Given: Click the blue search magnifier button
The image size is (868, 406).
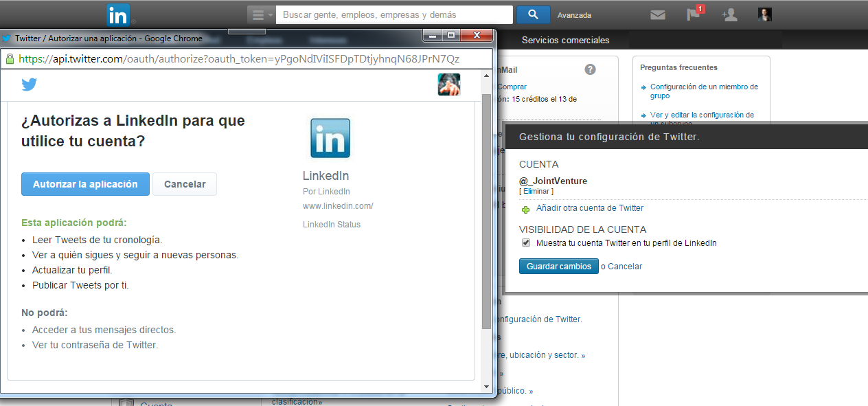Looking at the screenshot, I should pos(533,14).
